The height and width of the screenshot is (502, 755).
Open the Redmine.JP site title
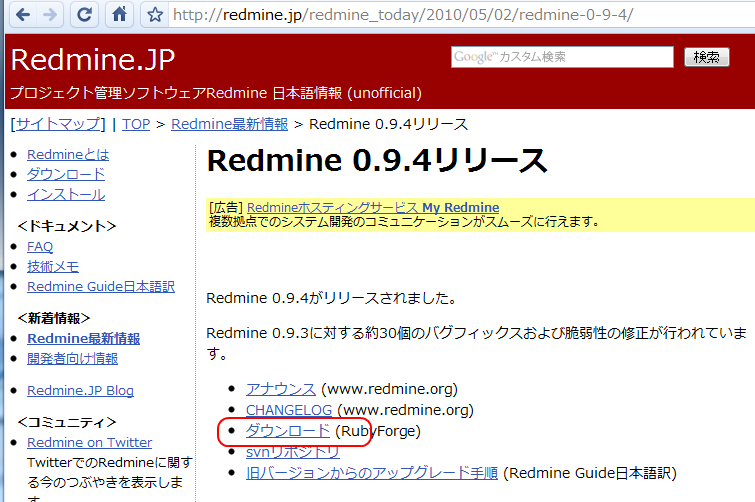[x=92, y=60]
